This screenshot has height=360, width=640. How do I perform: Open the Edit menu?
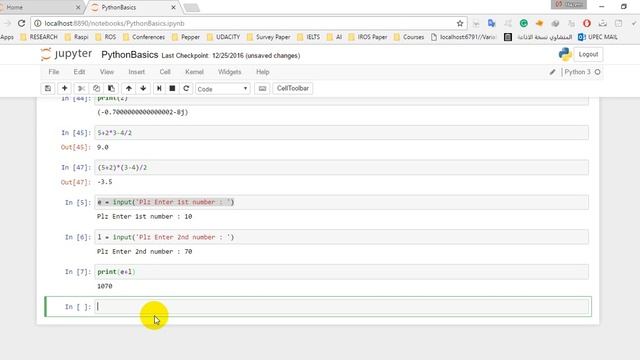79,72
